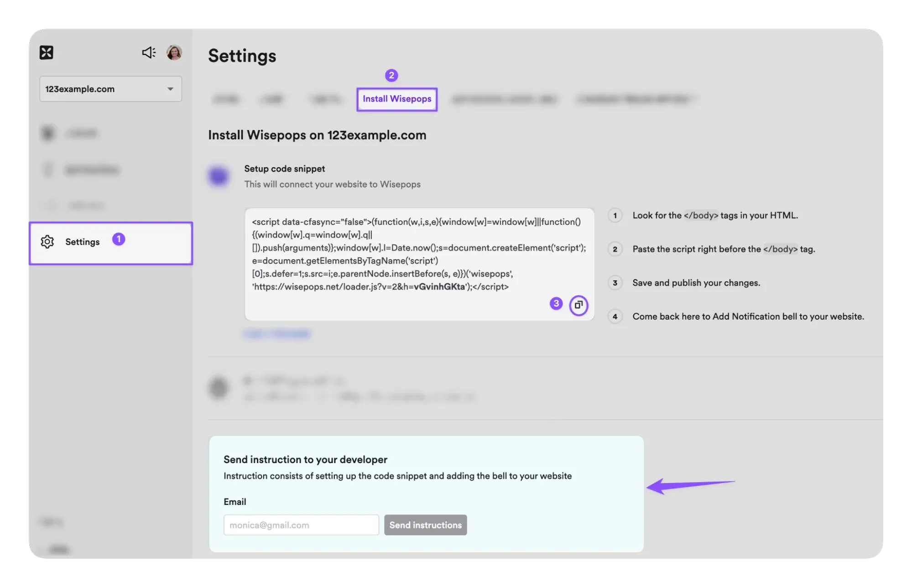The image size is (912, 588).
Task: Click the purple step 3 badge near copy icon
Action: pos(556,304)
